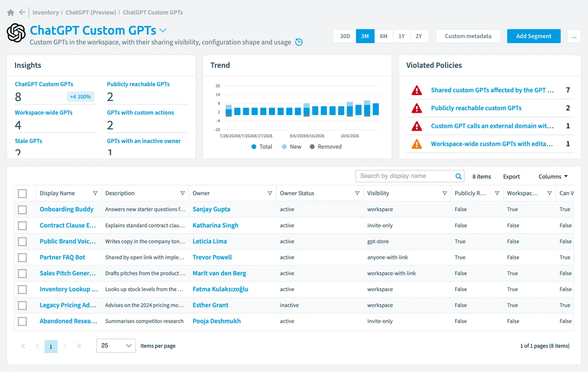Click the ChatGPT logo icon
Image resolution: width=588 pixels, height=372 pixels.
[x=16, y=33]
